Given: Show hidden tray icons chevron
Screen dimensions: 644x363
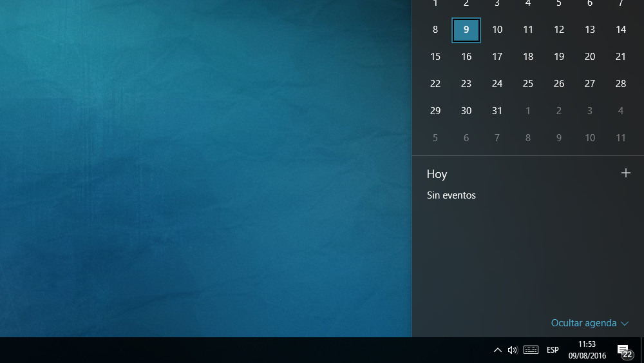Looking at the screenshot, I should pyautogui.click(x=497, y=350).
